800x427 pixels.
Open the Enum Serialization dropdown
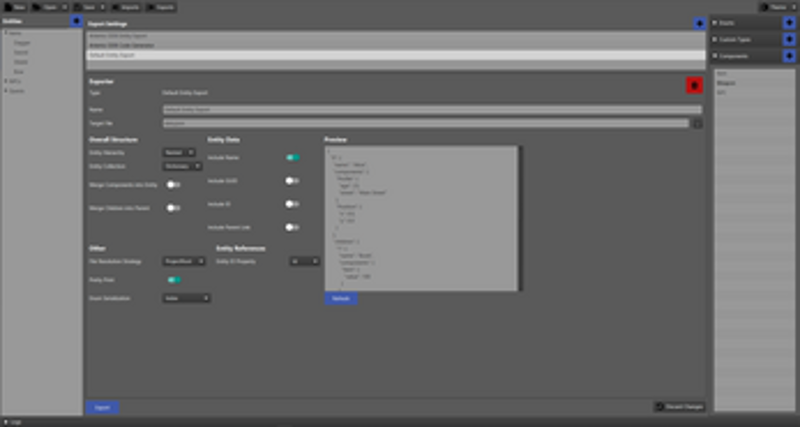[x=186, y=298]
